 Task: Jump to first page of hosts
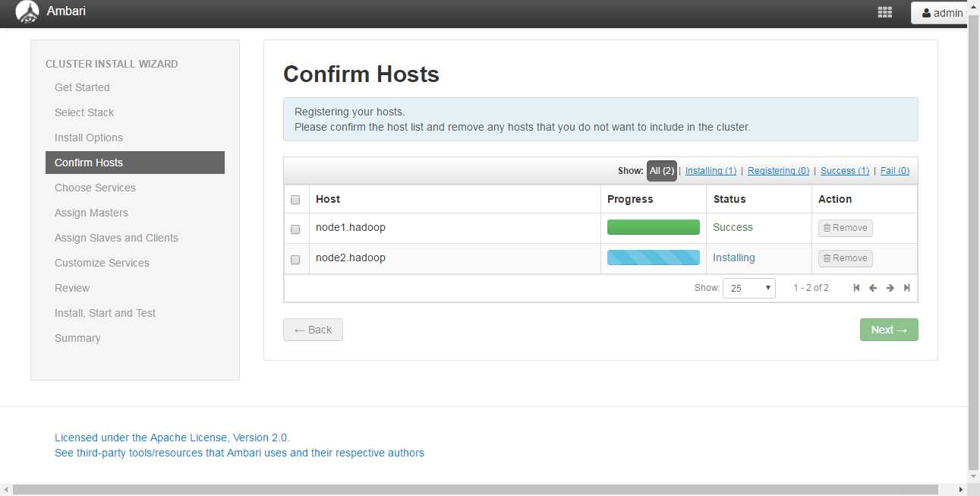(x=856, y=288)
